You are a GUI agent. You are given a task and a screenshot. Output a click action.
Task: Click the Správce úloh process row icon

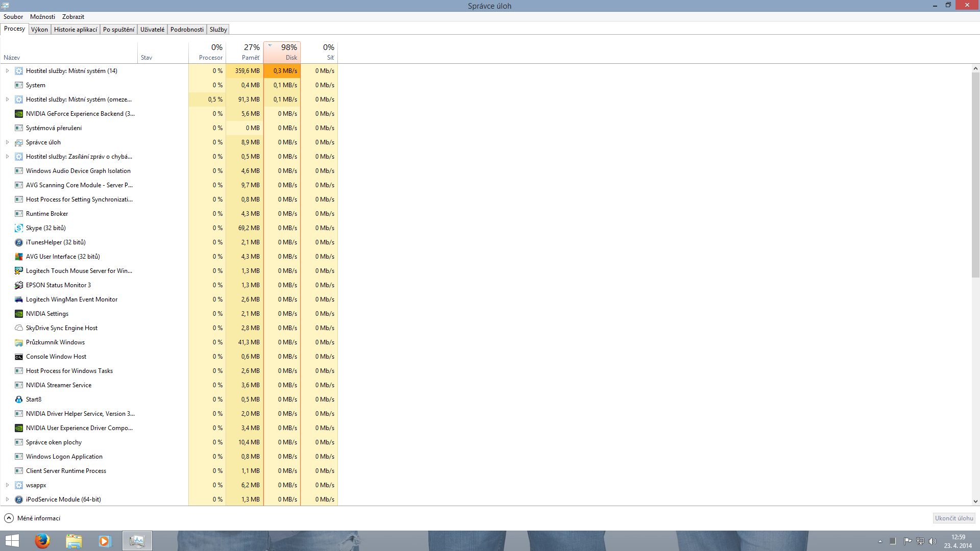point(19,142)
